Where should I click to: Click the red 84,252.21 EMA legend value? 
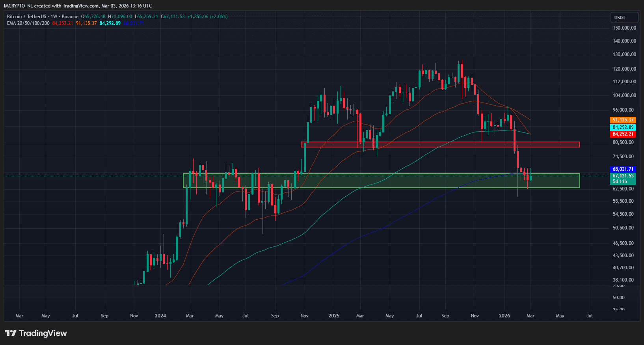[x=63, y=23]
